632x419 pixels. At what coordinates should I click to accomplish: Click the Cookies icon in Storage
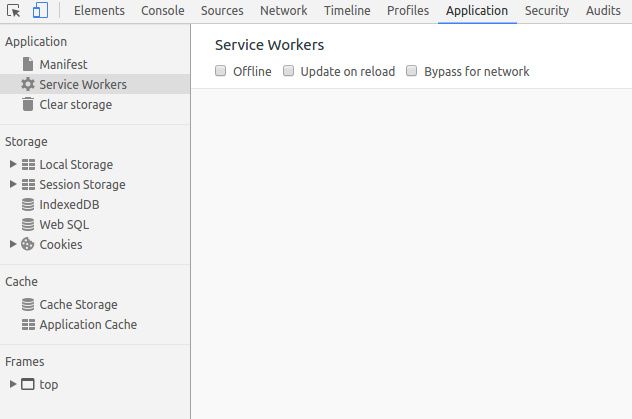[x=28, y=245]
